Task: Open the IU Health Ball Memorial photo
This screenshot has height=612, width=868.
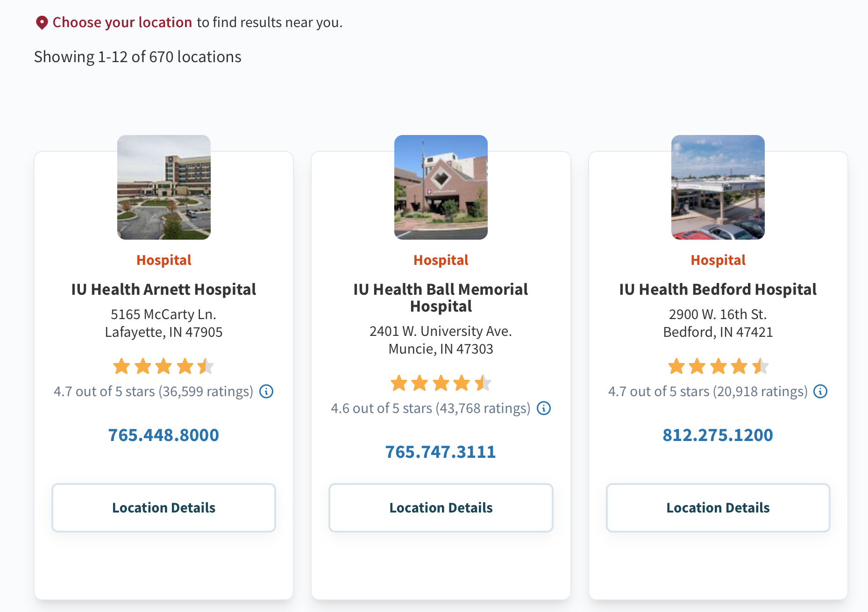Action: coord(441,187)
